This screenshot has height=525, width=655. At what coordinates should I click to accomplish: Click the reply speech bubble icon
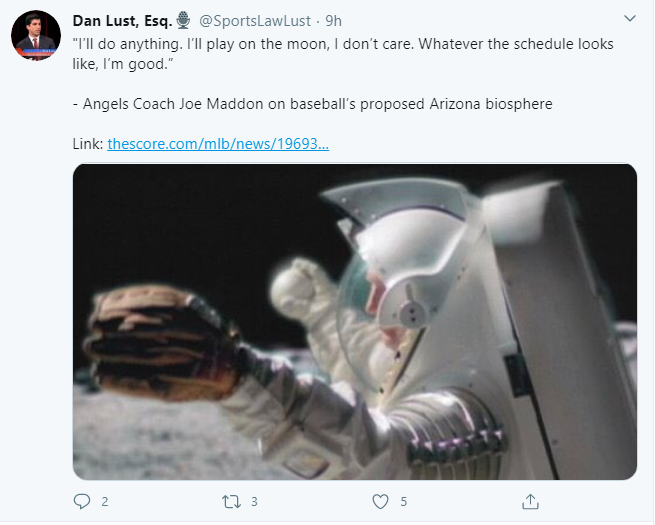tap(81, 501)
